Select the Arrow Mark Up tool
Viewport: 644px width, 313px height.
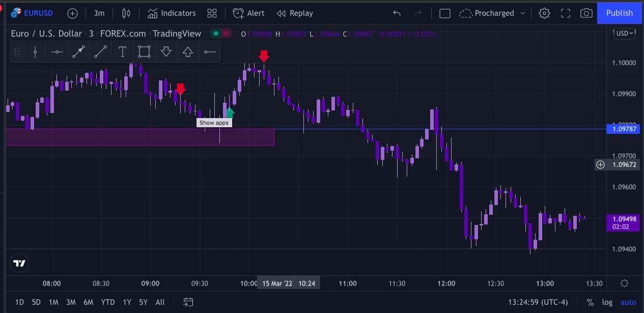click(x=187, y=51)
